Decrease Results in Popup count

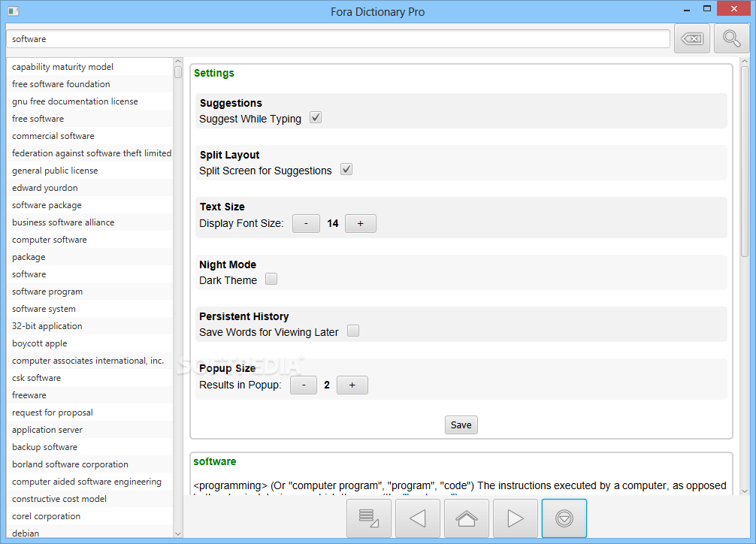(x=304, y=385)
